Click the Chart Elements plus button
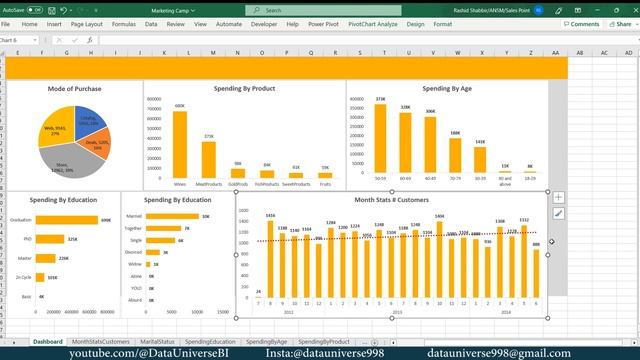The image size is (640, 360). [558, 198]
